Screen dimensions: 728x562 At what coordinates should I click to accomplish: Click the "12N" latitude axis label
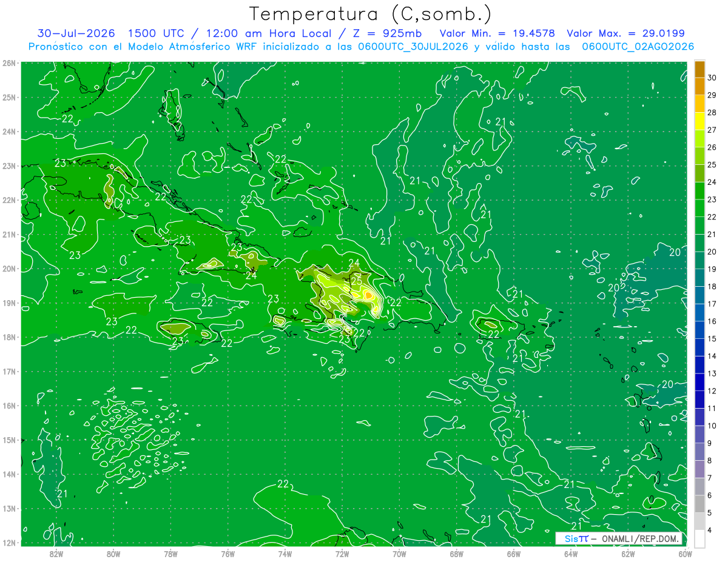pyautogui.click(x=9, y=543)
